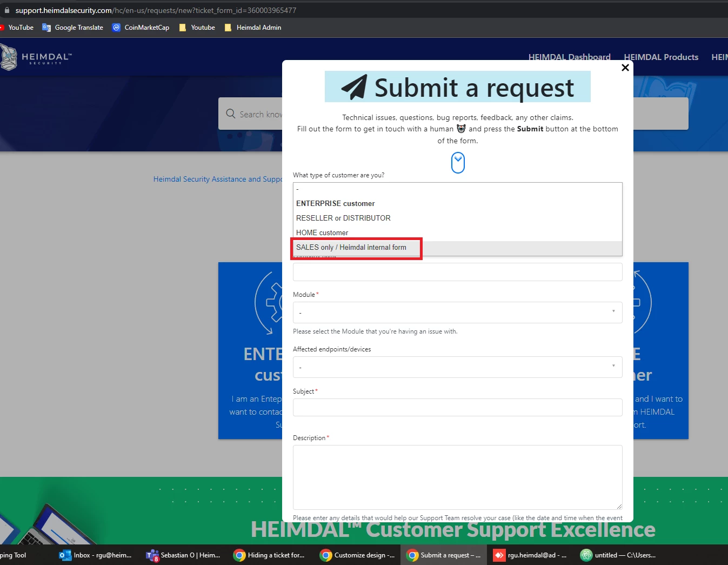Click the knowledge base search magnifier icon
Image resolution: width=728 pixels, height=565 pixels.
point(231,114)
